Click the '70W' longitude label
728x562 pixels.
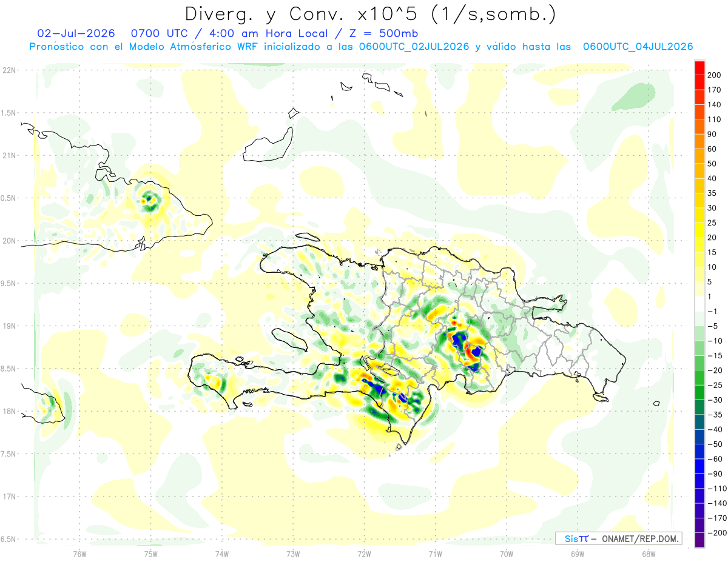coord(506,554)
